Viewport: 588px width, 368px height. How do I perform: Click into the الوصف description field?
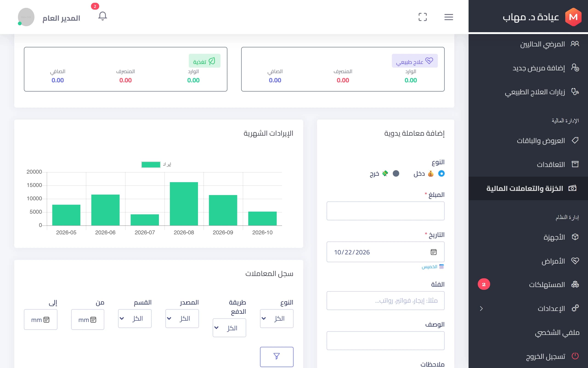[x=385, y=340]
